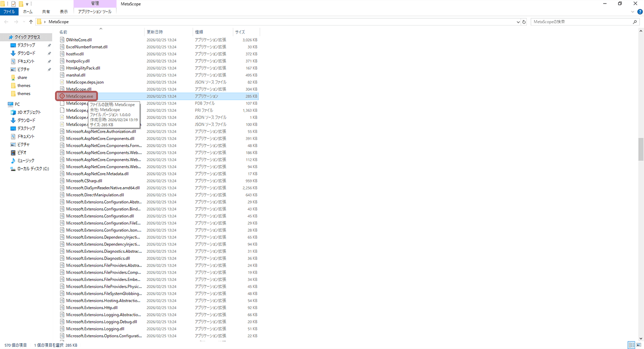Click the MetaScopeの検索 search field

pos(581,21)
